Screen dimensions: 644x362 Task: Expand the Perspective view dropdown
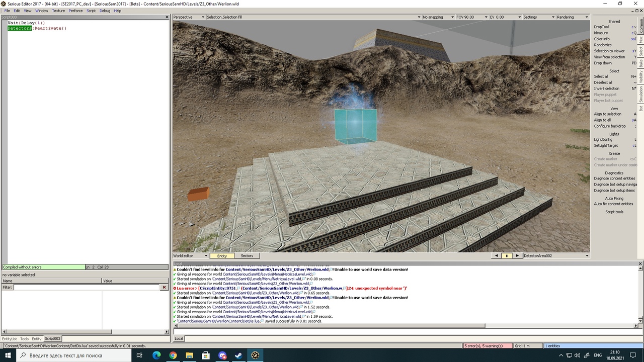[x=189, y=17]
